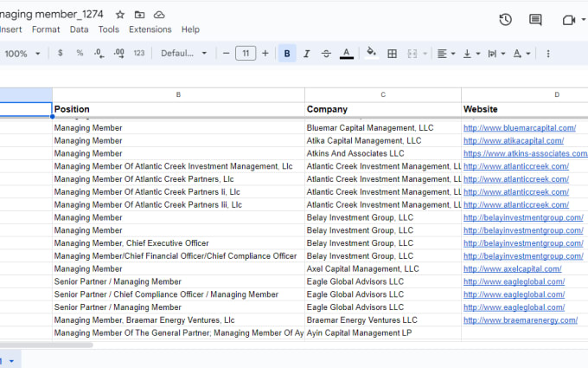Screen dimensions: 588x368
Task: Open the Help menu
Action: tap(190, 29)
